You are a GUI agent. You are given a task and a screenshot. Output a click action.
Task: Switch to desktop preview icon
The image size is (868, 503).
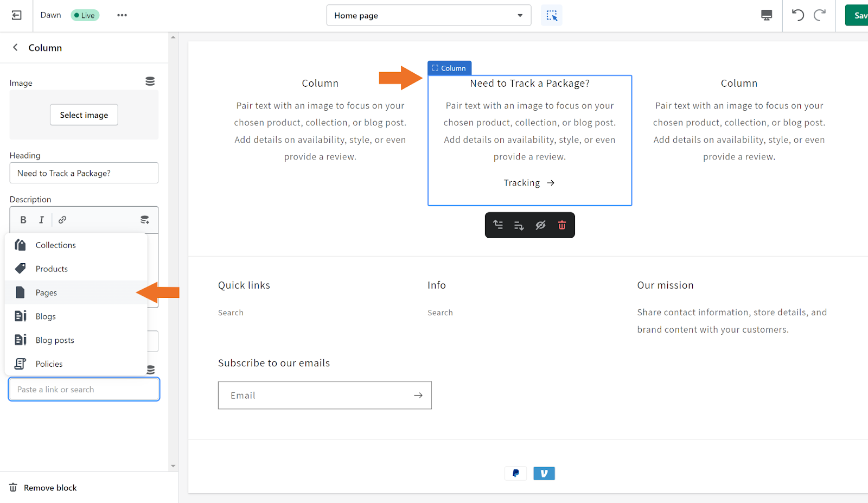[x=767, y=15]
